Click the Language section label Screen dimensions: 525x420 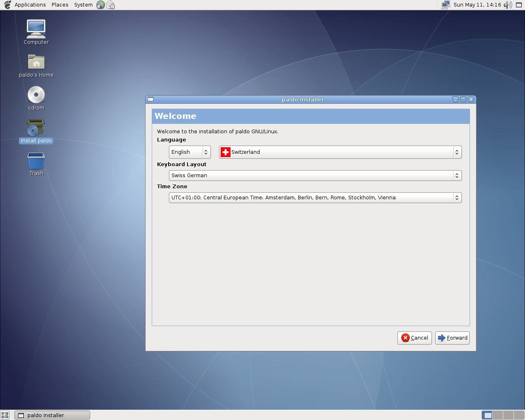(171, 139)
